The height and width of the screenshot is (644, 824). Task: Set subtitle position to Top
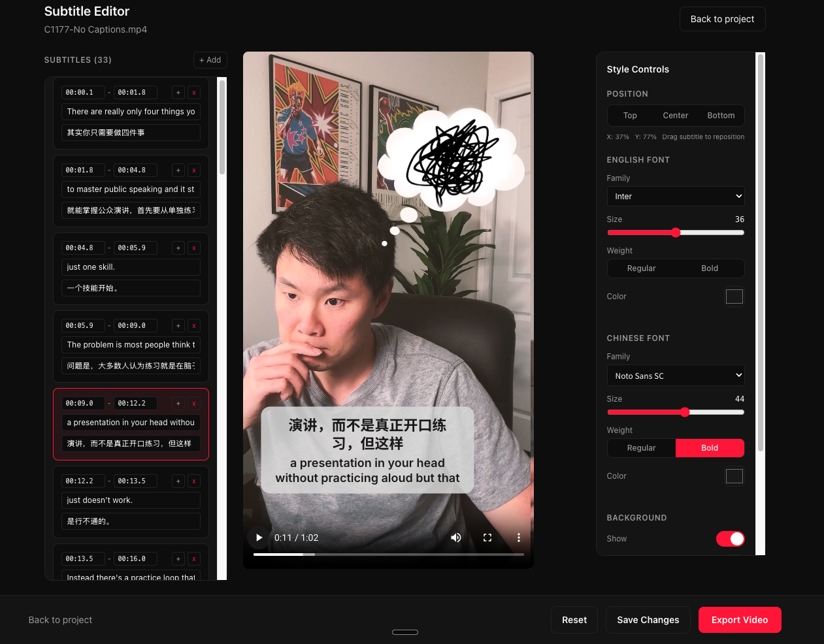[630, 116]
